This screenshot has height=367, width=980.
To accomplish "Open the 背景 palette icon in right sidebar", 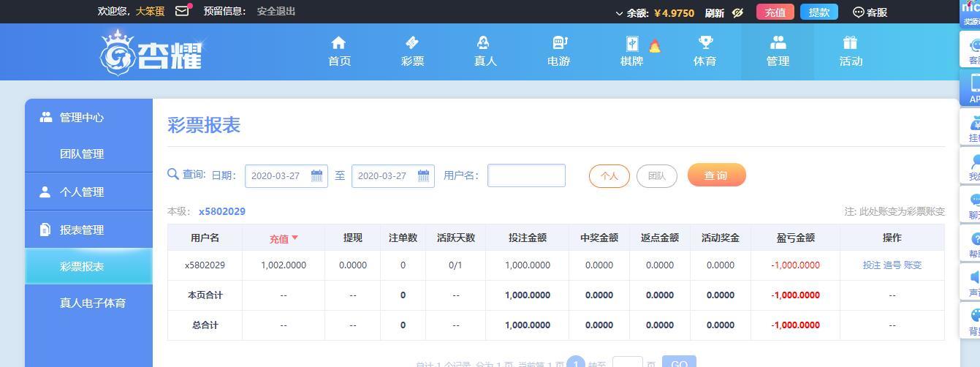I will tap(975, 315).
